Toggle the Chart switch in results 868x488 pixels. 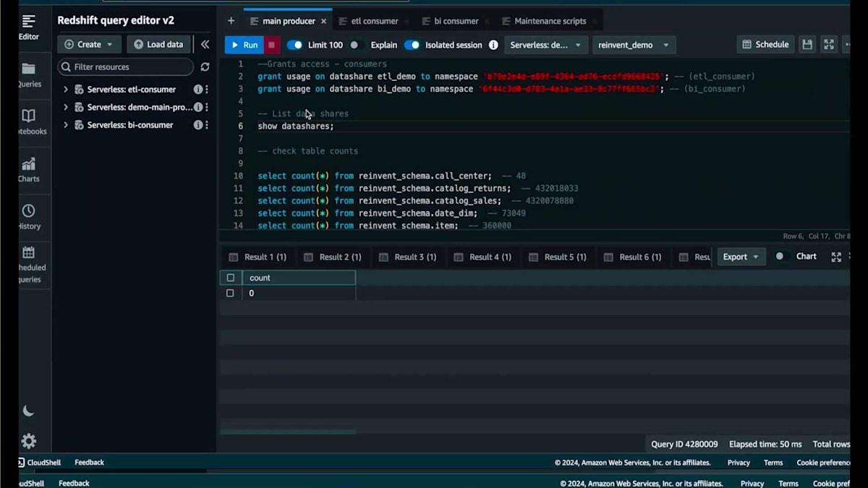(782, 257)
